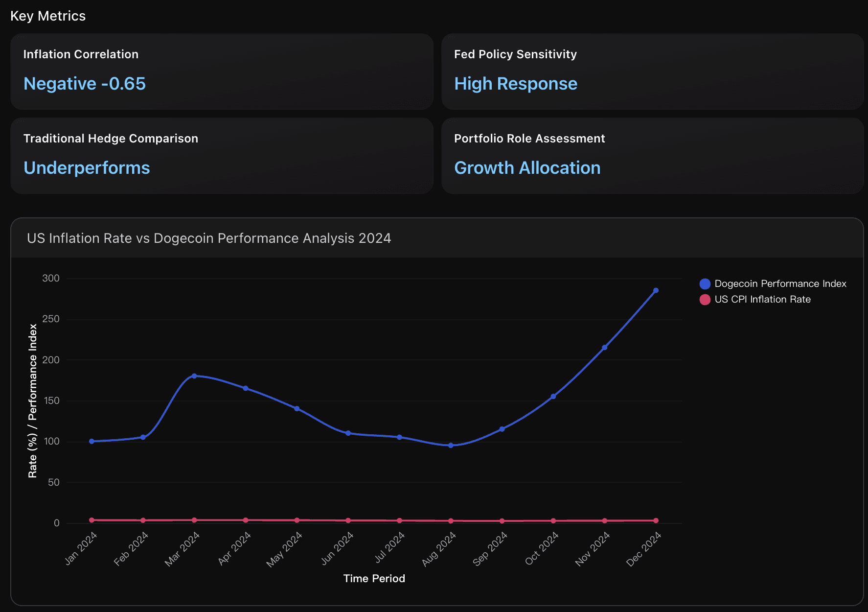Select Dogecoin peak data point at Mar 2024
The image size is (868, 612).
(194, 376)
